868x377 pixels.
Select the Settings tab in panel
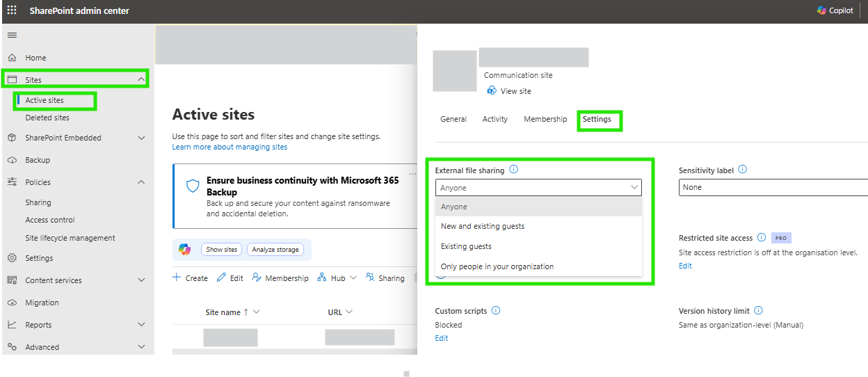point(597,119)
